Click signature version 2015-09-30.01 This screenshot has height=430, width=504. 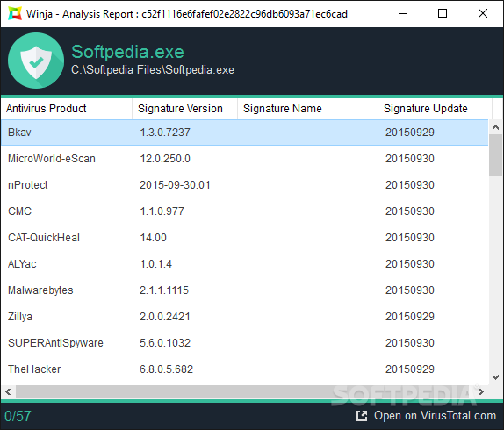point(175,185)
